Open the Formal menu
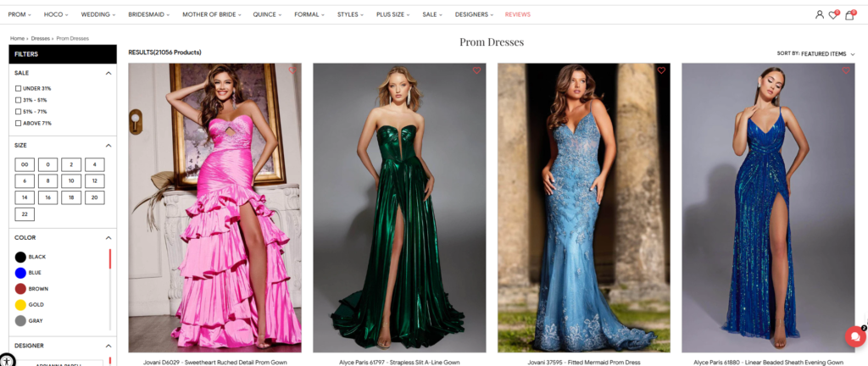This screenshot has height=366, width=868. [309, 14]
